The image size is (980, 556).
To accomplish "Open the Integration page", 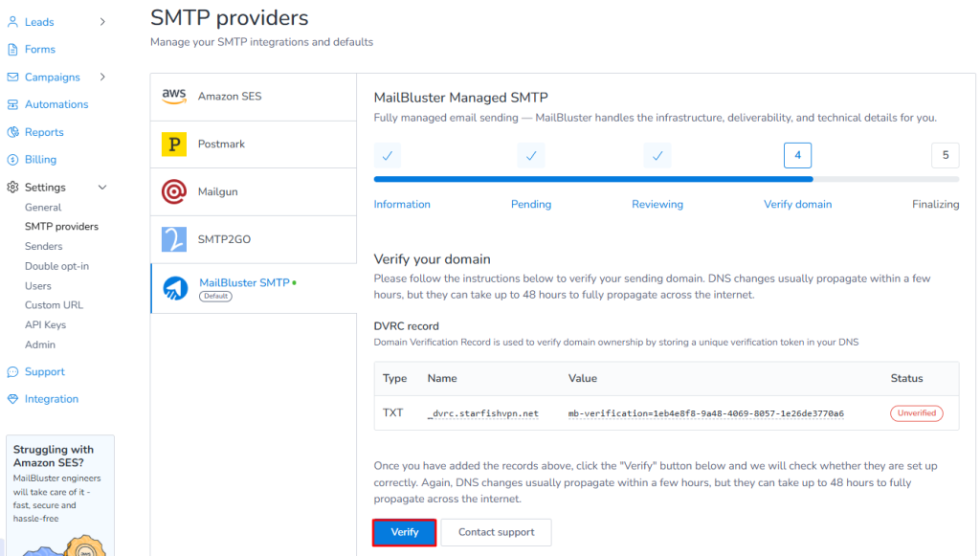I will click(x=52, y=399).
